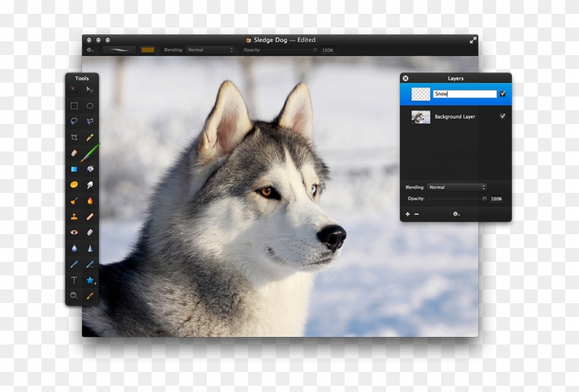579x392 pixels.
Task: Add a new layer with plus button
Action: 407,214
